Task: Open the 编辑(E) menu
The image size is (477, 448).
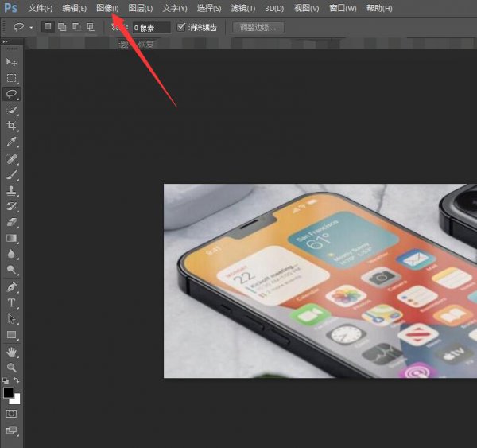Action: (74, 8)
